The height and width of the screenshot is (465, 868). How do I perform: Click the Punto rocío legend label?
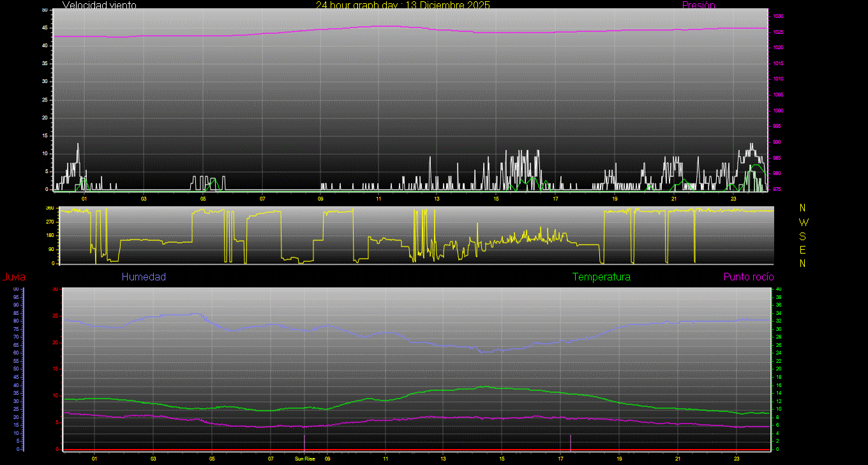tap(749, 277)
